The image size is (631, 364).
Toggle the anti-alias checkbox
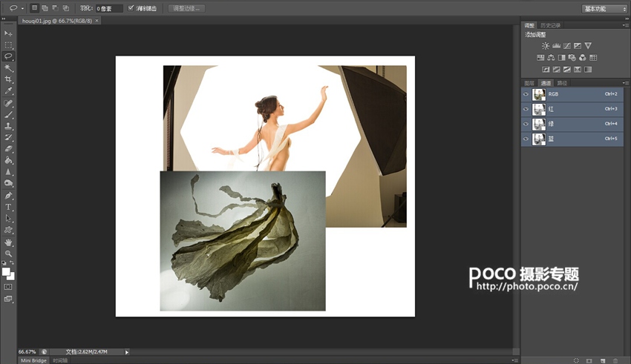click(131, 8)
